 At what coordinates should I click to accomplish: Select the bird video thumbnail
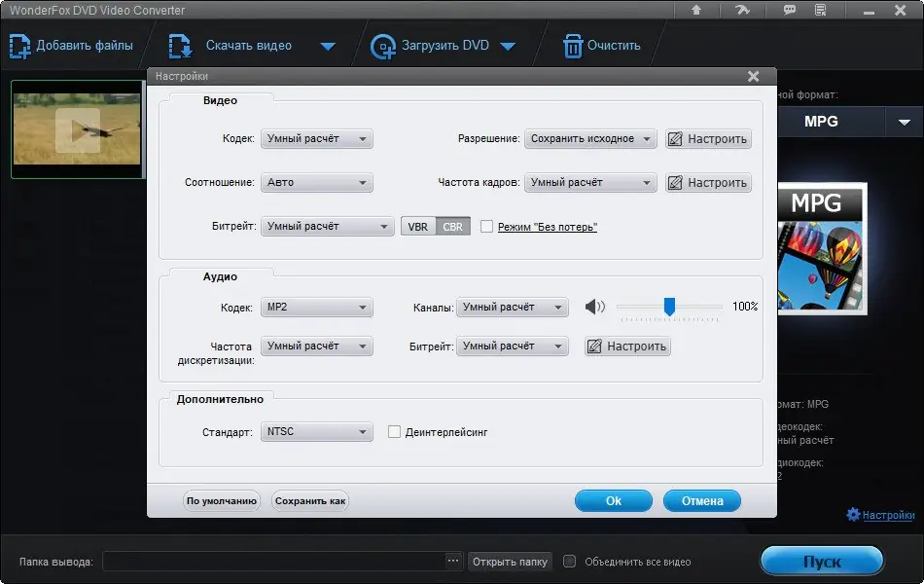77,129
